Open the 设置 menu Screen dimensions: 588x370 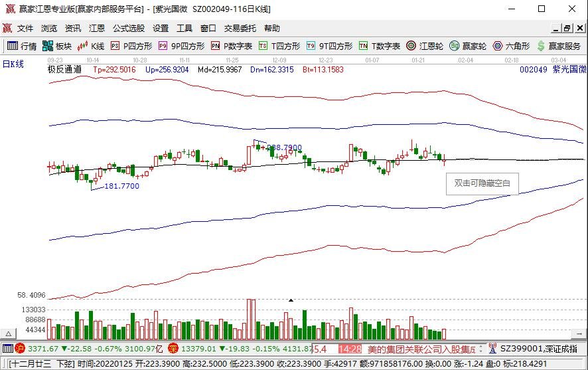161,28
